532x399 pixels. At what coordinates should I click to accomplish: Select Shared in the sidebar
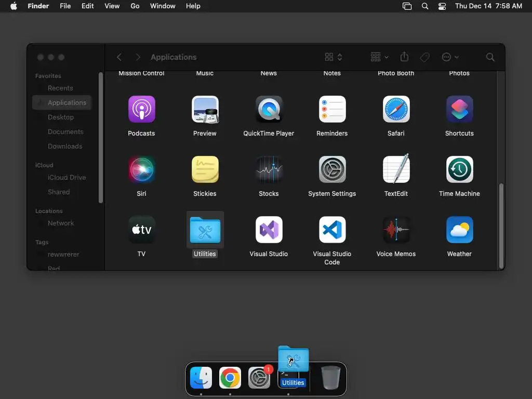pos(62,192)
